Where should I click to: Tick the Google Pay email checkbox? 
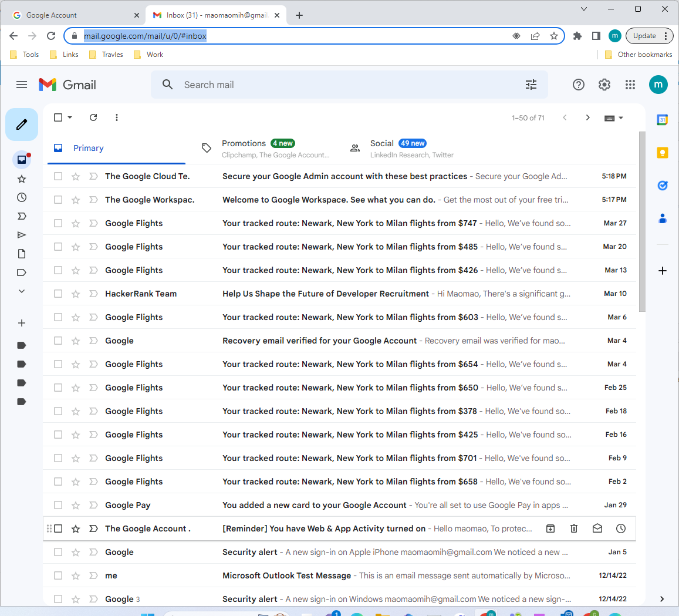(x=58, y=505)
